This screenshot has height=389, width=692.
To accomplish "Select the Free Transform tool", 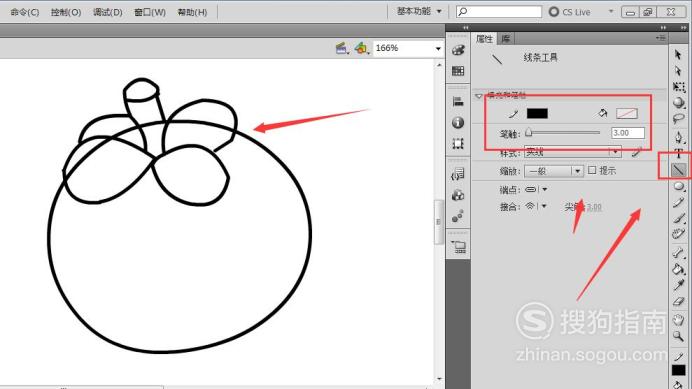I will (678, 87).
